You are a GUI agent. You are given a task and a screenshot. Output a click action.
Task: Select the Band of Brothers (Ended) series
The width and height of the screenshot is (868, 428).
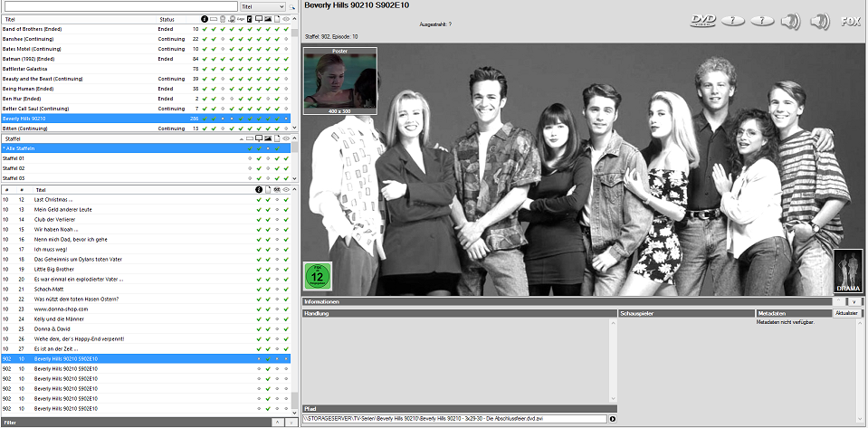[146, 29]
